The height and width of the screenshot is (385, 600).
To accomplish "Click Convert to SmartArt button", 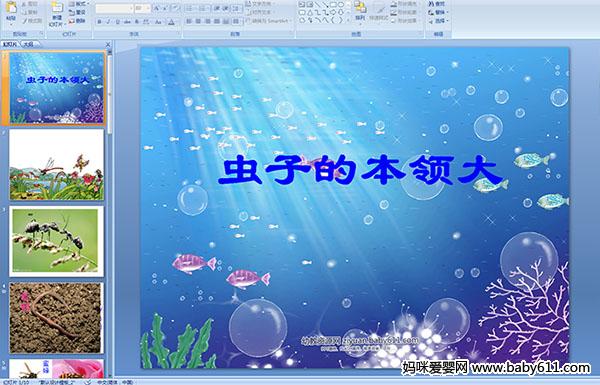I will point(268,21).
